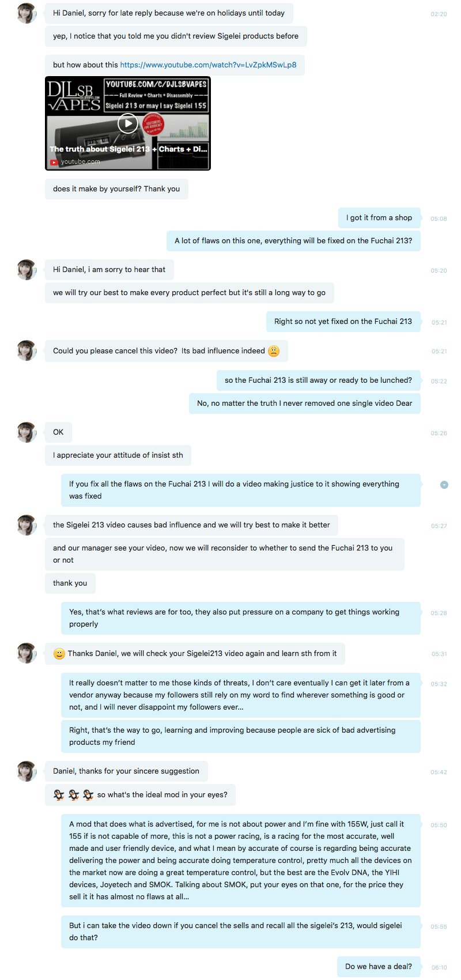461x980 pixels.
Task: Click the "thank you" message bubble
Action: coord(70,583)
